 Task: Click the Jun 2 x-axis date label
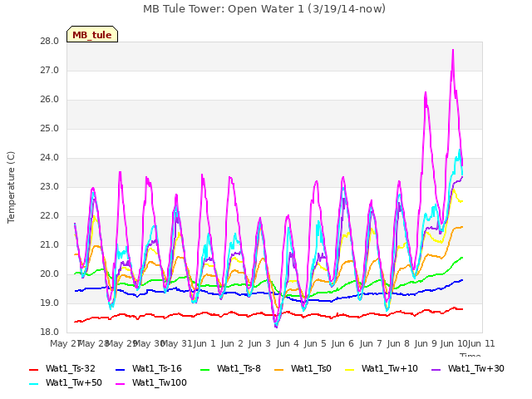(x=232, y=344)
